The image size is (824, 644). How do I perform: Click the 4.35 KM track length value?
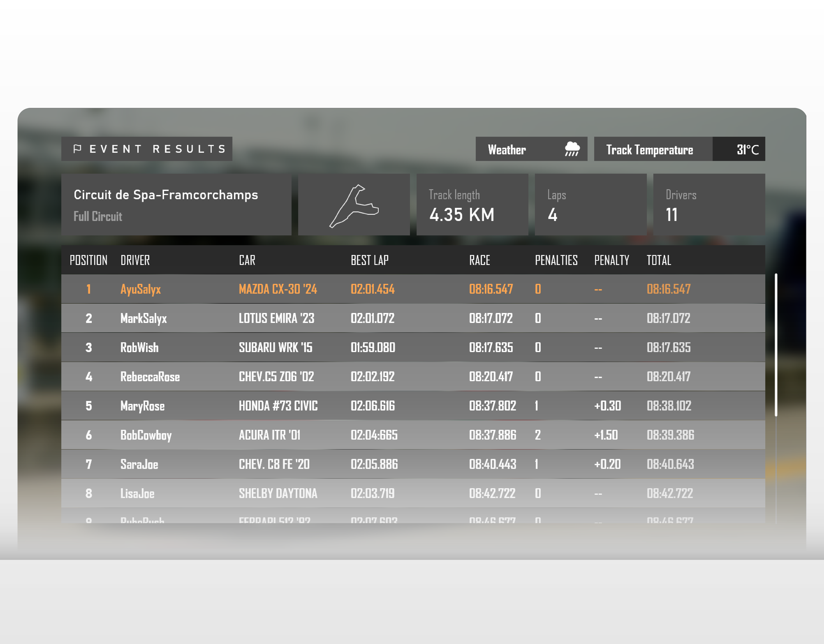click(x=462, y=215)
